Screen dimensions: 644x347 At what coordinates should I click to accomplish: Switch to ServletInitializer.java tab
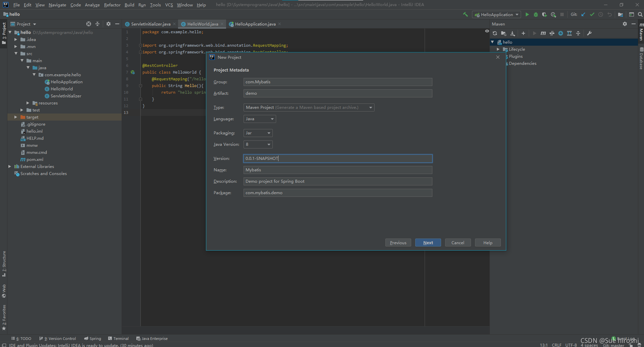[151, 24]
